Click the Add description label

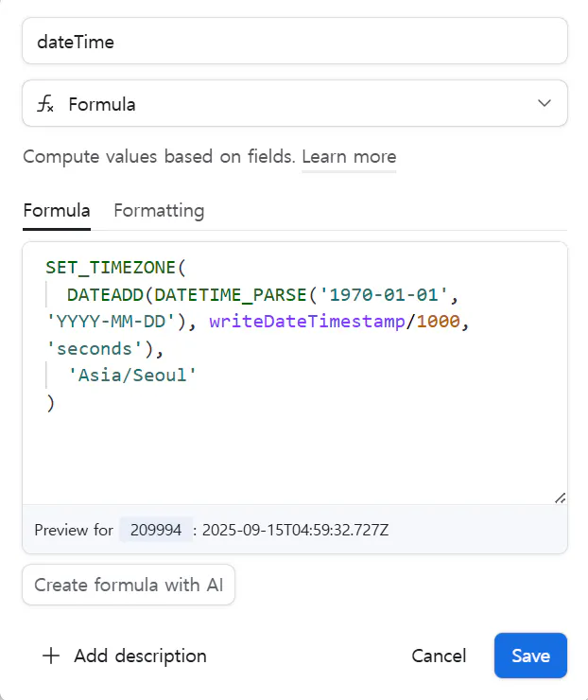140,656
